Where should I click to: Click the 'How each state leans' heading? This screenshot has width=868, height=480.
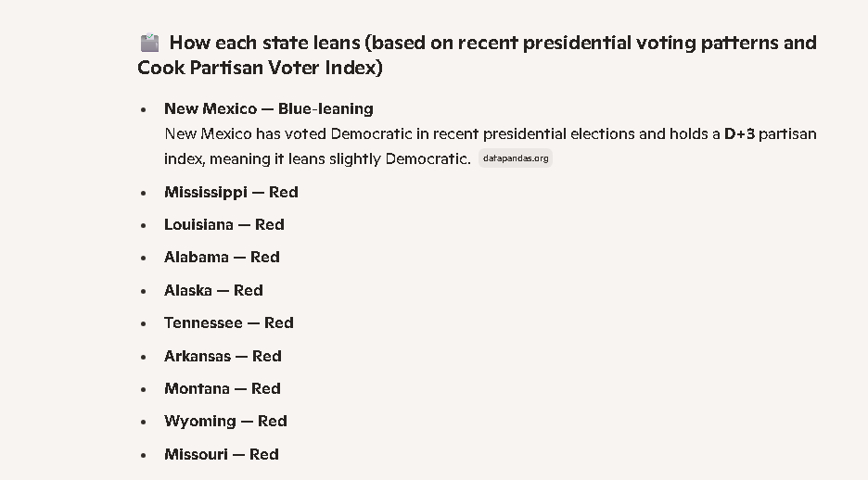[x=492, y=43]
